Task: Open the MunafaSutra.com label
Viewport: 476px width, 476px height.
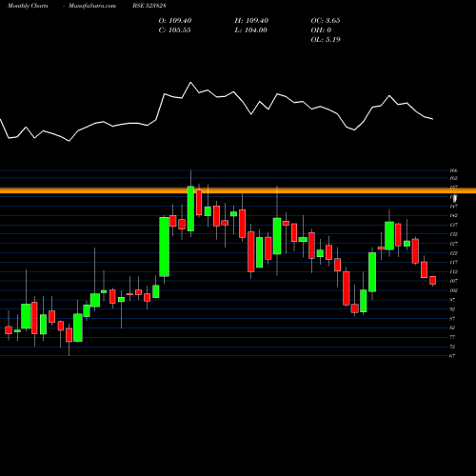Action: pyautogui.click(x=92, y=6)
